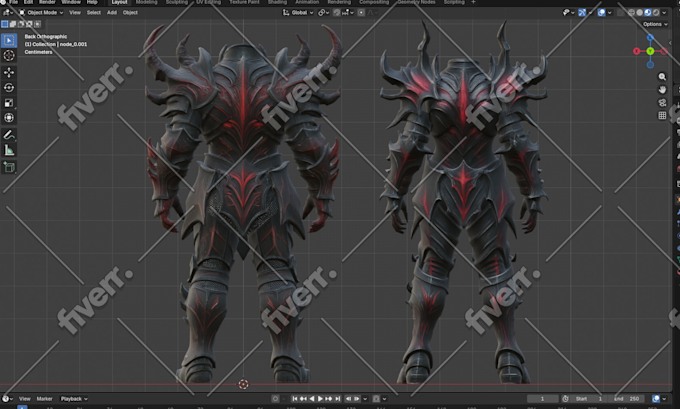Jump to timeline start frame button

click(294, 399)
